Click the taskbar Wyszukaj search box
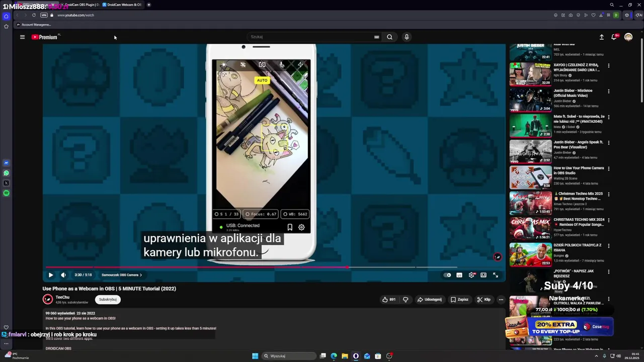 pyautogui.click(x=290, y=356)
